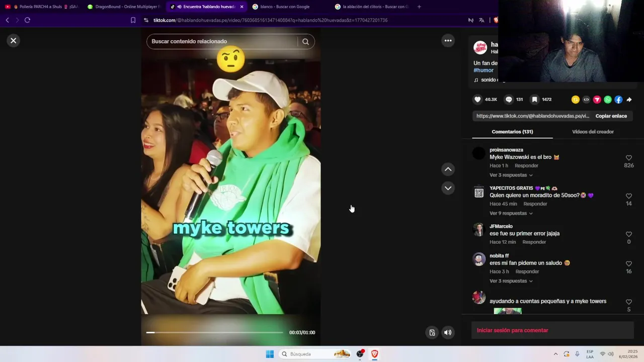
Task: Open ESP LAA language switcher
Action: pyautogui.click(x=590, y=354)
